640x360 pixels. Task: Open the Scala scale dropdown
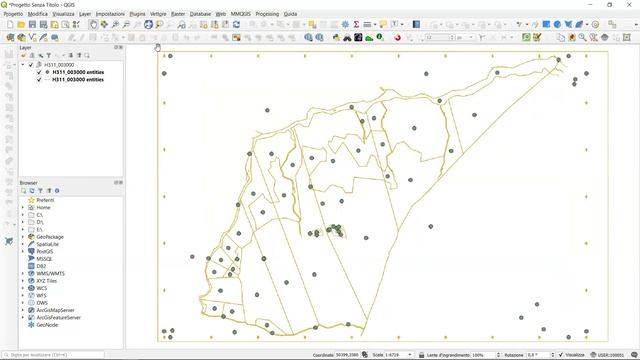[x=410, y=355]
